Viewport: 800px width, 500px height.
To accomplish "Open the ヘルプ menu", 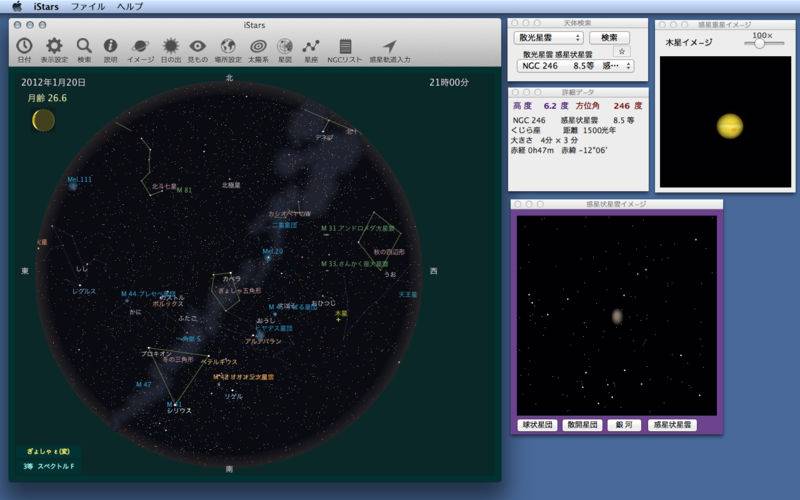I will [130, 7].
